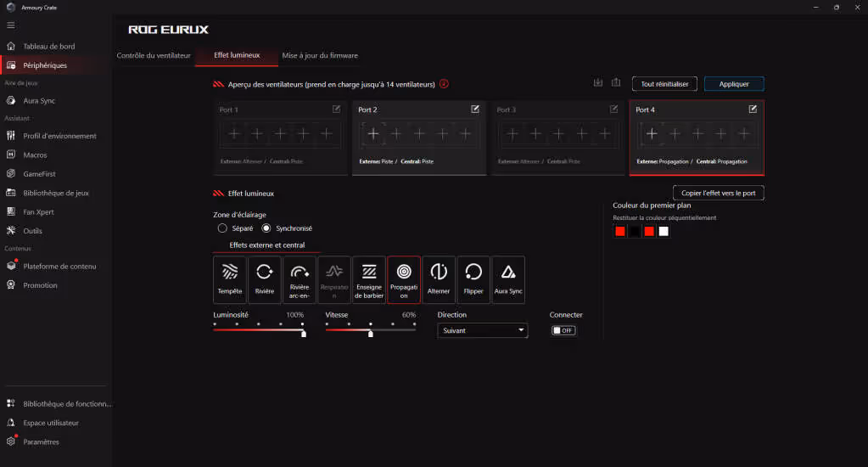Edit Port 1 fan configuration
Image resolution: width=868 pixels, height=467 pixels.
tap(337, 110)
